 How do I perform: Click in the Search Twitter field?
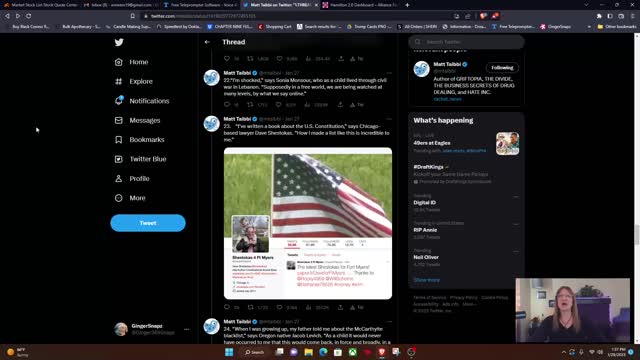coord(466,42)
